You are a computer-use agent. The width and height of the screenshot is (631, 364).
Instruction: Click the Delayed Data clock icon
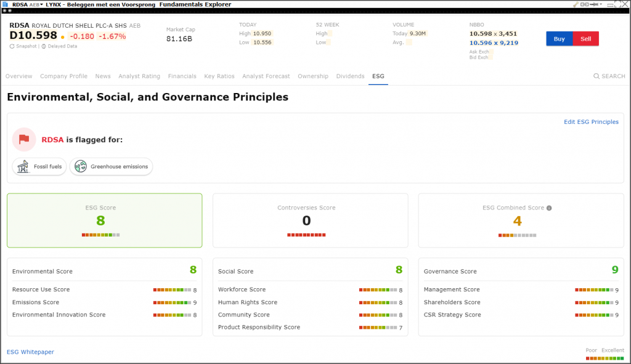click(x=44, y=46)
